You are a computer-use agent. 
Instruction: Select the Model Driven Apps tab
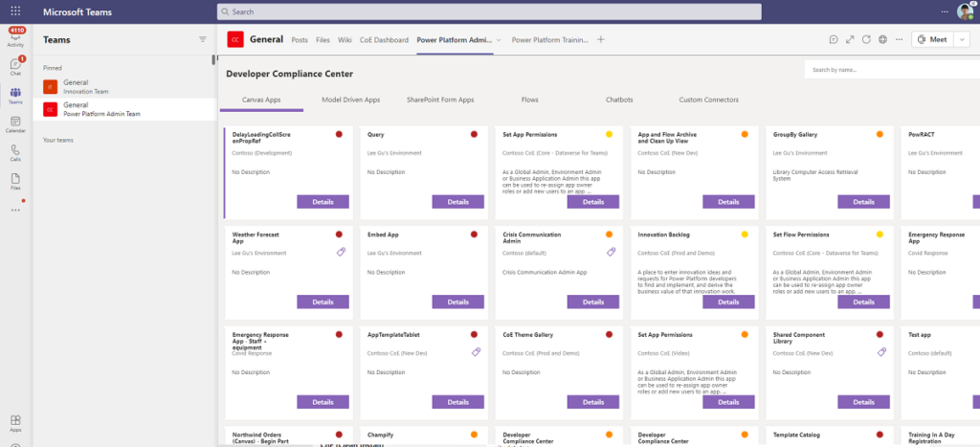pos(350,100)
